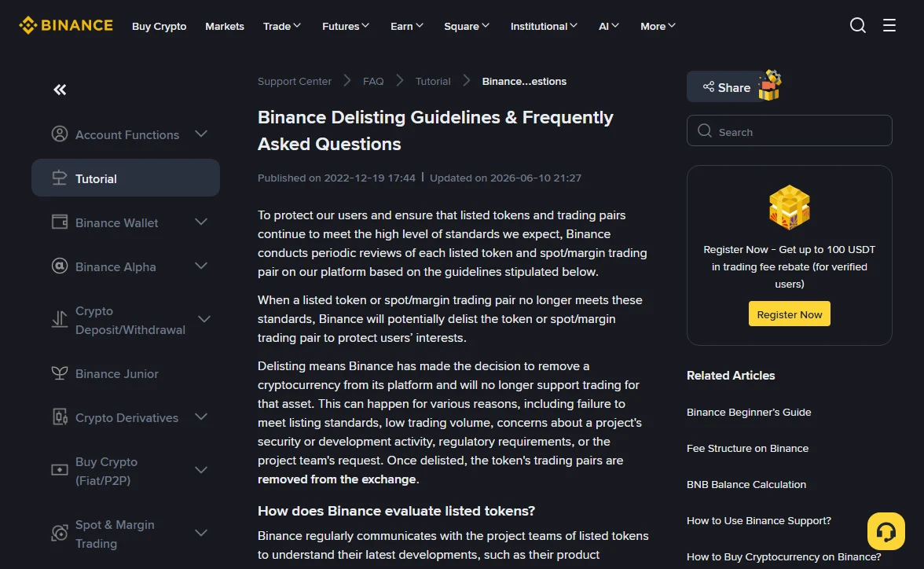Go to Buy Crypto in top nav
Viewport: 924px width, 569px height.
tap(159, 26)
